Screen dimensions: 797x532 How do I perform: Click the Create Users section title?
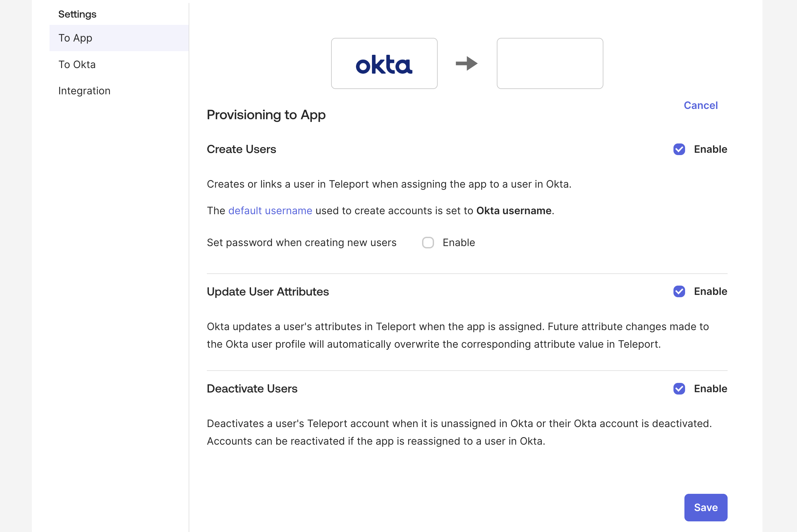241,149
